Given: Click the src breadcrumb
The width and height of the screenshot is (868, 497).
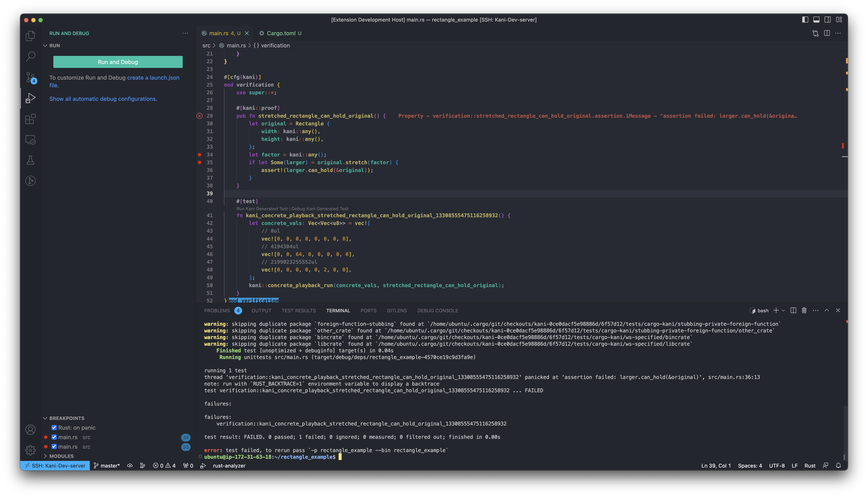Looking at the screenshot, I should [x=206, y=45].
